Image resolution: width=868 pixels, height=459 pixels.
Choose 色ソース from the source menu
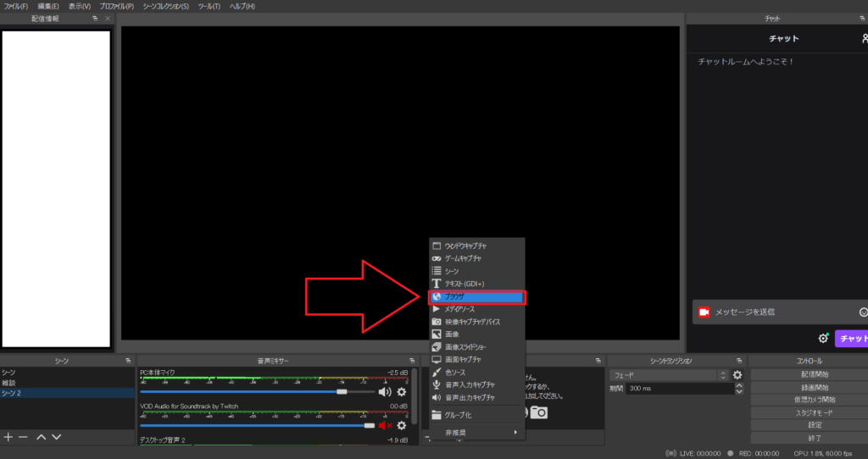coord(477,373)
